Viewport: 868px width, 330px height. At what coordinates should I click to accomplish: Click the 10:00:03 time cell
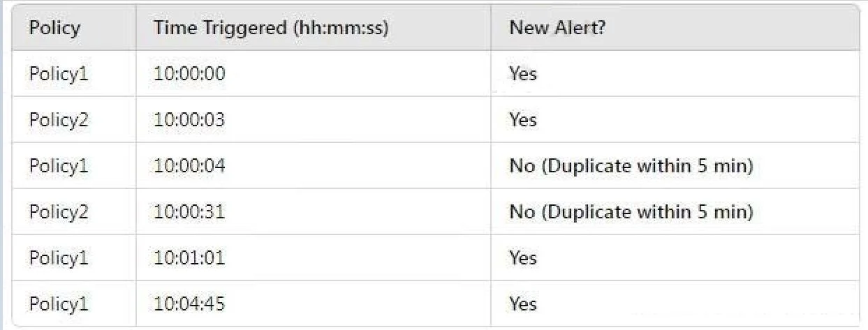pyautogui.click(x=190, y=119)
